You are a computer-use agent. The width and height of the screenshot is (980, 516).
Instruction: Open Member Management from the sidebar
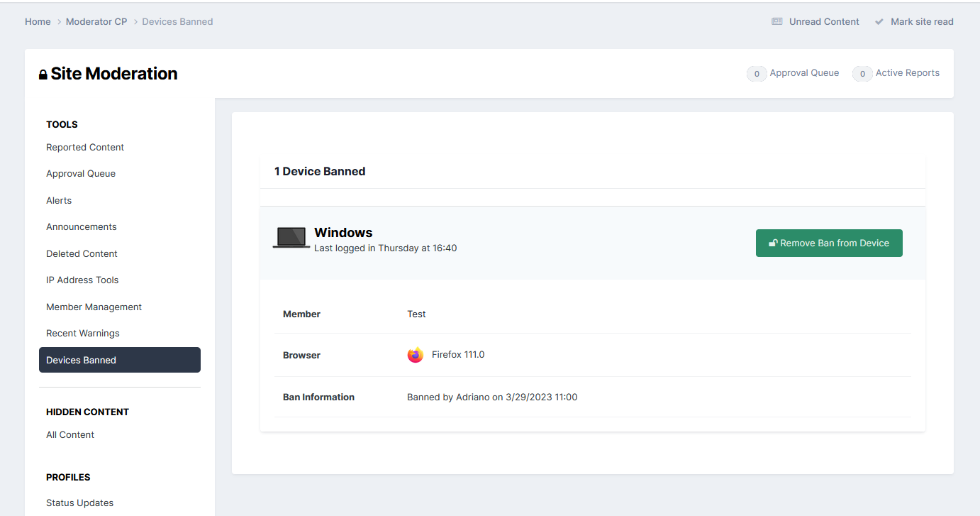coord(94,307)
